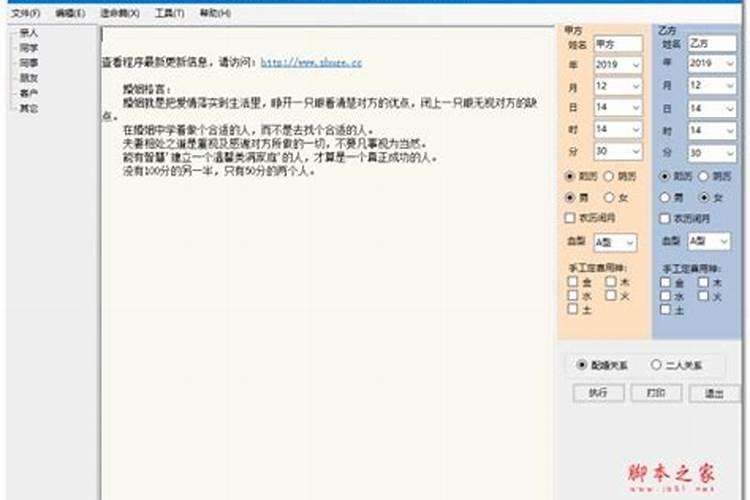The width and height of the screenshot is (750, 500).
Task: Check 金 element for 甲方
Action: pos(573,281)
